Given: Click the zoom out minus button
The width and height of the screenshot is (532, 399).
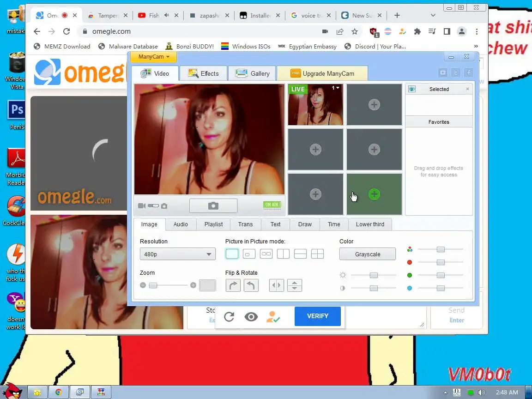Looking at the screenshot, I should 143,285.
